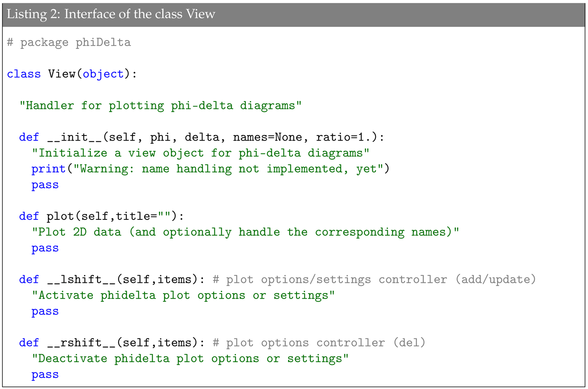
Task: Click the 'Plot 2D data' docstring
Action: 245,232
